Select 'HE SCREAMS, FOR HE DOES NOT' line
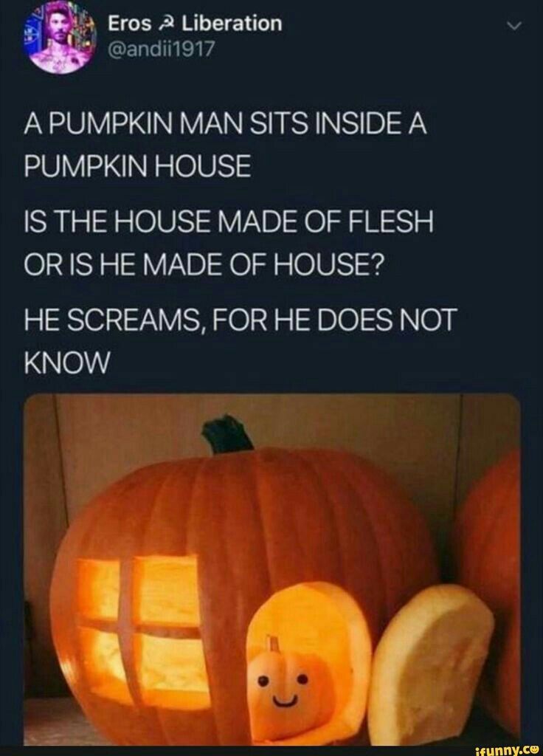The height and width of the screenshot is (756, 543). tap(240, 320)
